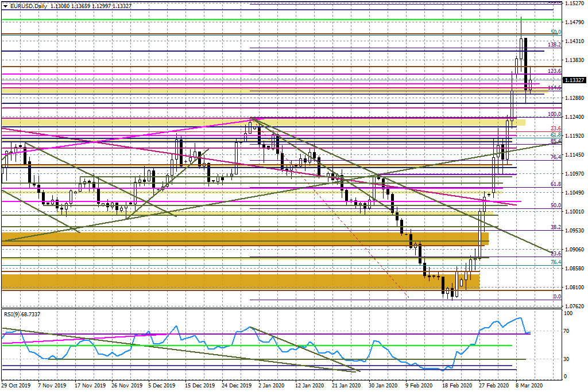Screen dimensions: 588x392
Task: Click the 26 Nov 2019 date label
Action: 127,385
